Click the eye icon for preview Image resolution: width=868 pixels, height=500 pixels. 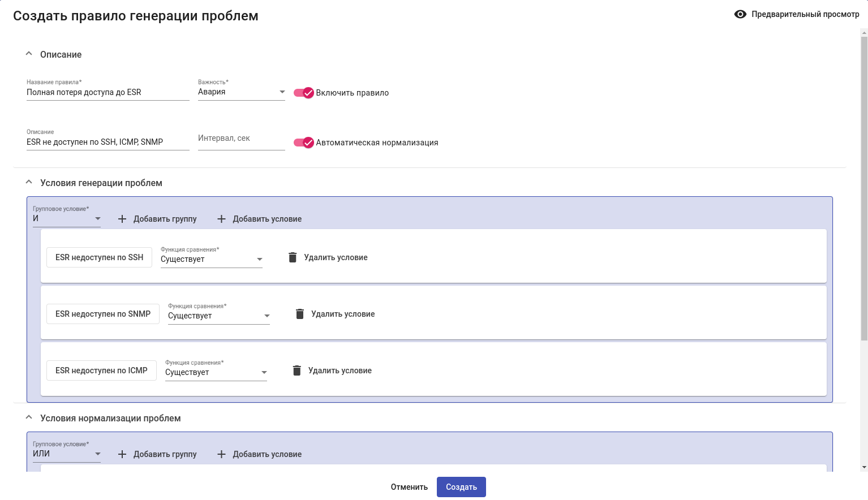tap(740, 14)
